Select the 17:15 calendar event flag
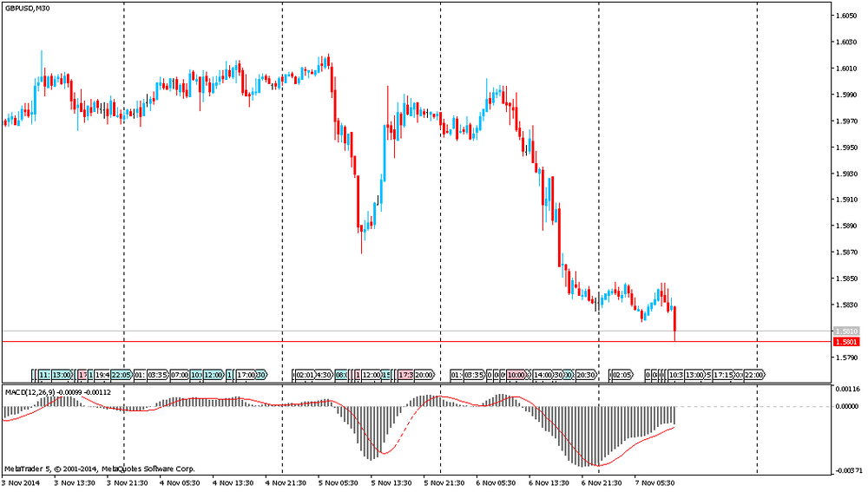 (x=724, y=375)
